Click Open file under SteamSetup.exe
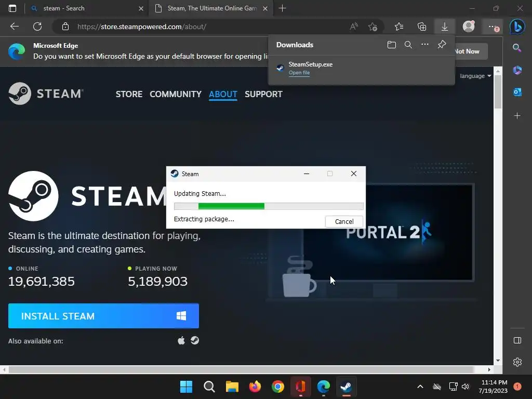 pyautogui.click(x=299, y=73)
